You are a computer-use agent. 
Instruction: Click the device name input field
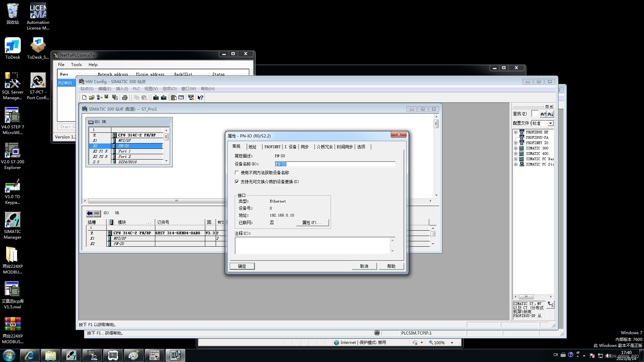pos(335,164)
